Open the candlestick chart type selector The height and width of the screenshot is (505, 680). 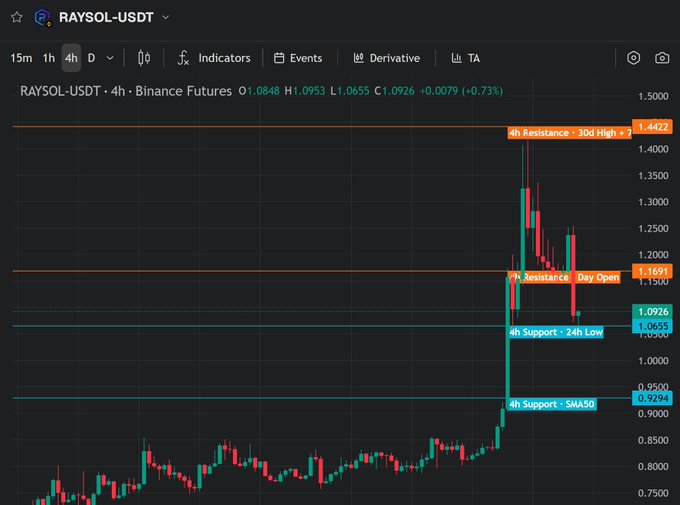pos(144,58)
